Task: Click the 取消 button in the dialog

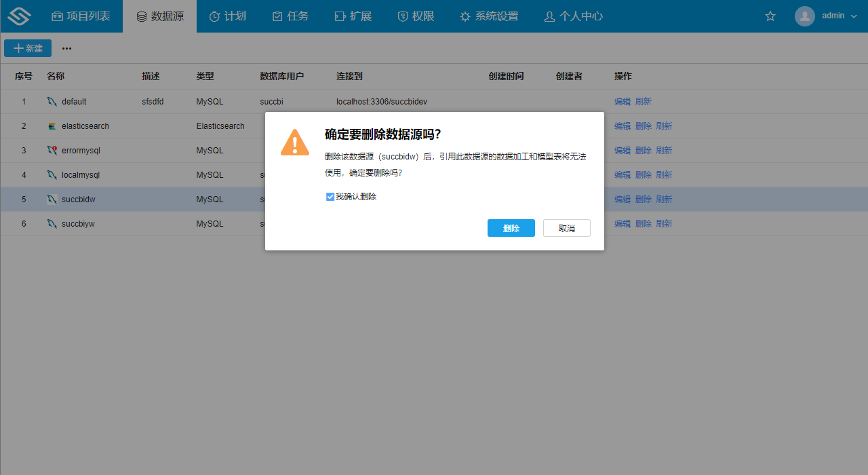Action: 566,228
